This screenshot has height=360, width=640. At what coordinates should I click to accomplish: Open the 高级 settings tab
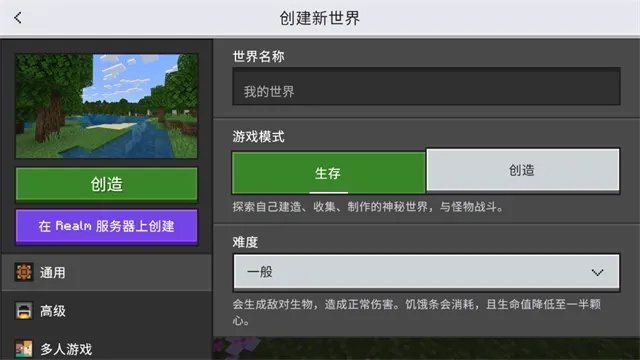[x=107, y=311]
